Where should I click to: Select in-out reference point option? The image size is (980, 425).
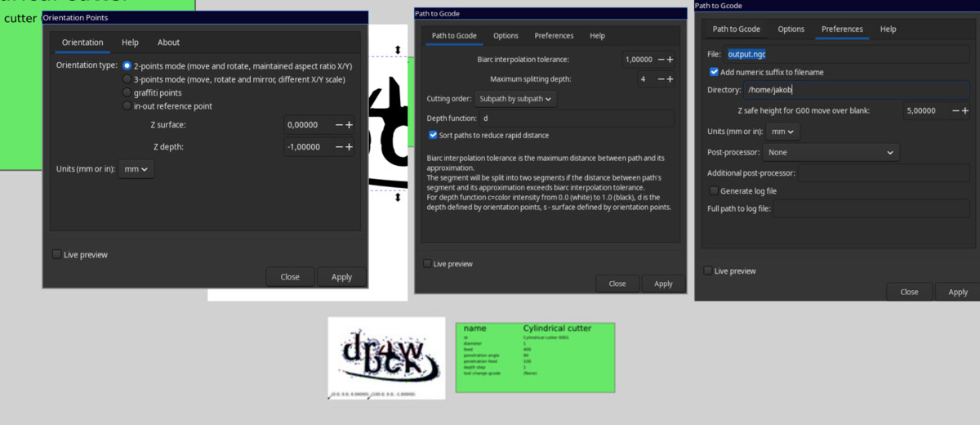coord(127,106)
